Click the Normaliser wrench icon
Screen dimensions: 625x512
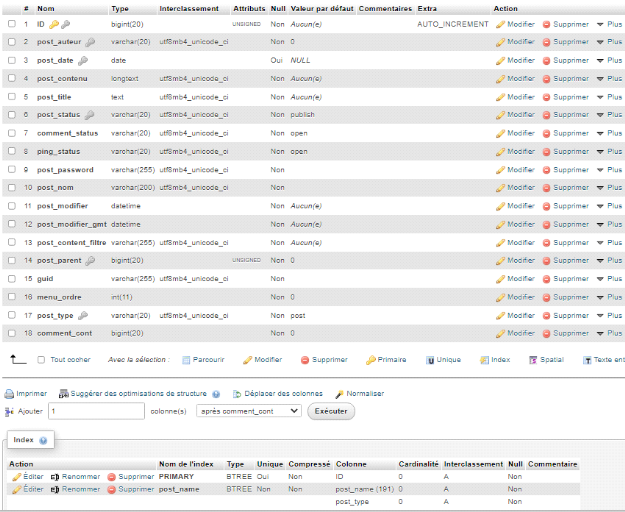339,394
